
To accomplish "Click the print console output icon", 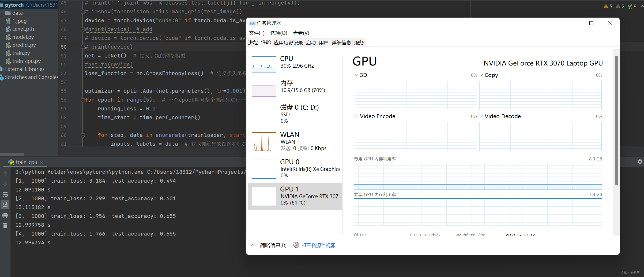I will pos(5,216).
